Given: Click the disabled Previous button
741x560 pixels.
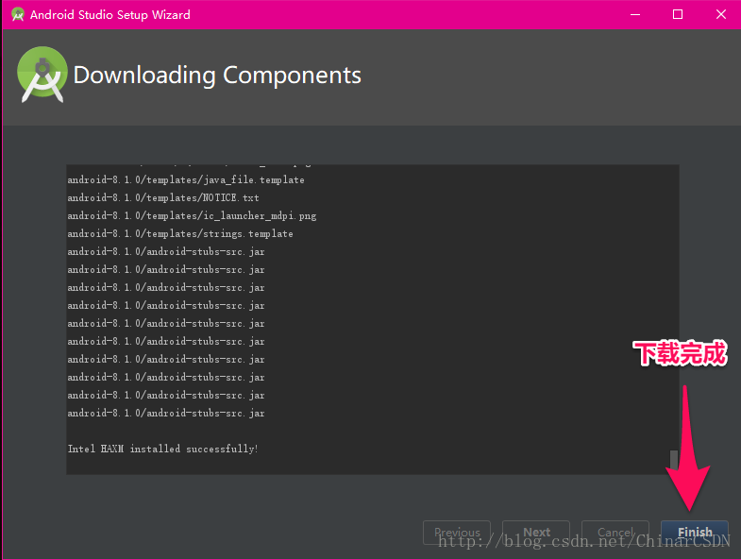Looking at the screenshot, I should (457, 533).
